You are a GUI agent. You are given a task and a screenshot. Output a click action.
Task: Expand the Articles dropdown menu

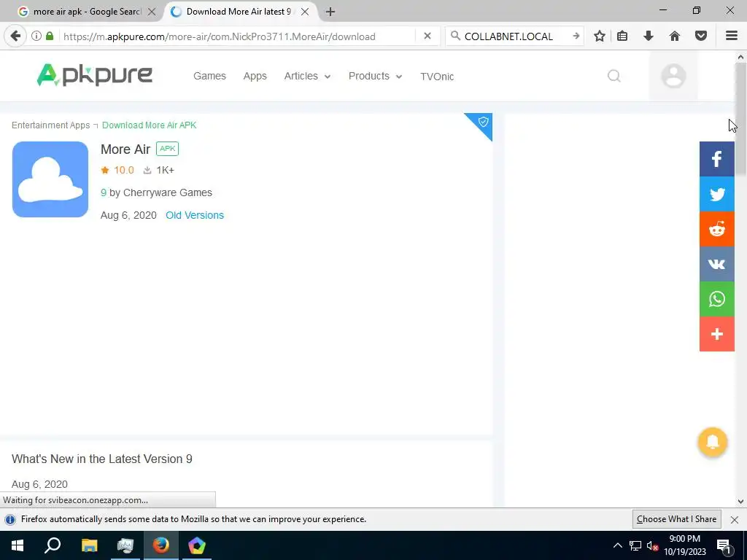point(307,76)
